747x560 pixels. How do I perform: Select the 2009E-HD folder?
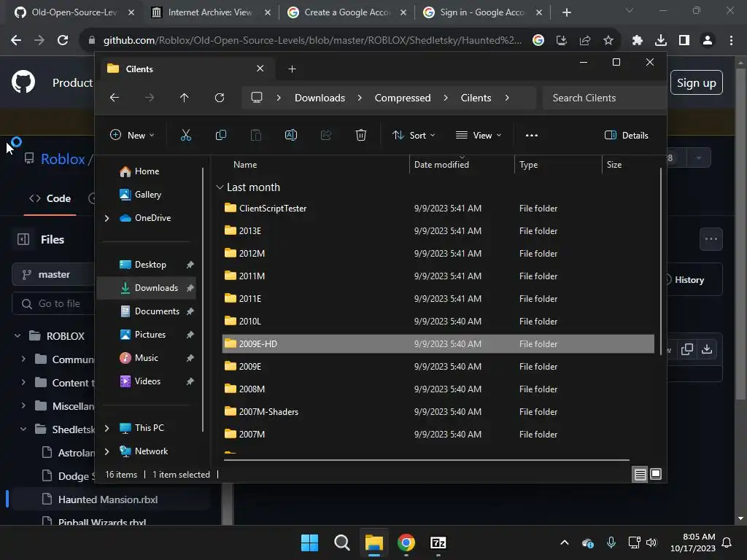point(438,344)
